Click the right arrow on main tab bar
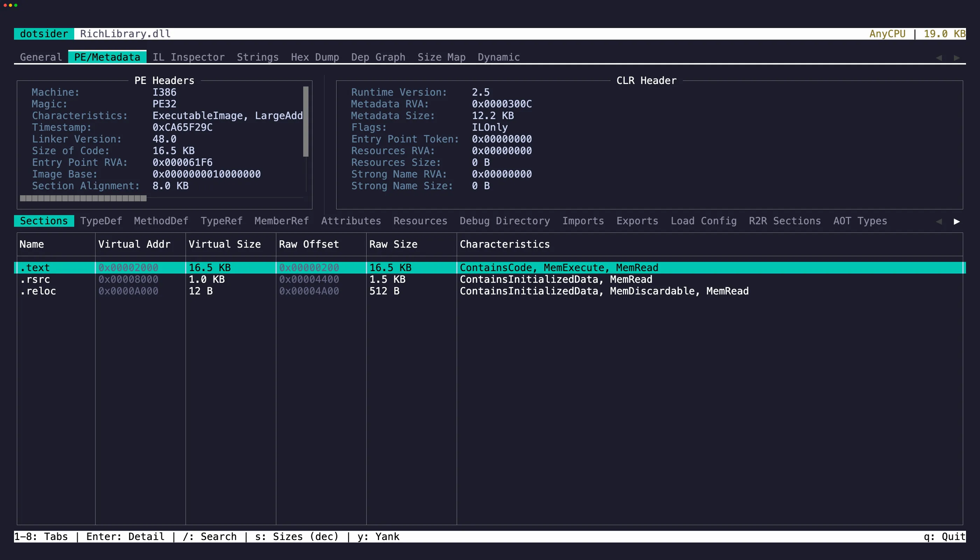The image size is (980, 560). tap(957, 58)
